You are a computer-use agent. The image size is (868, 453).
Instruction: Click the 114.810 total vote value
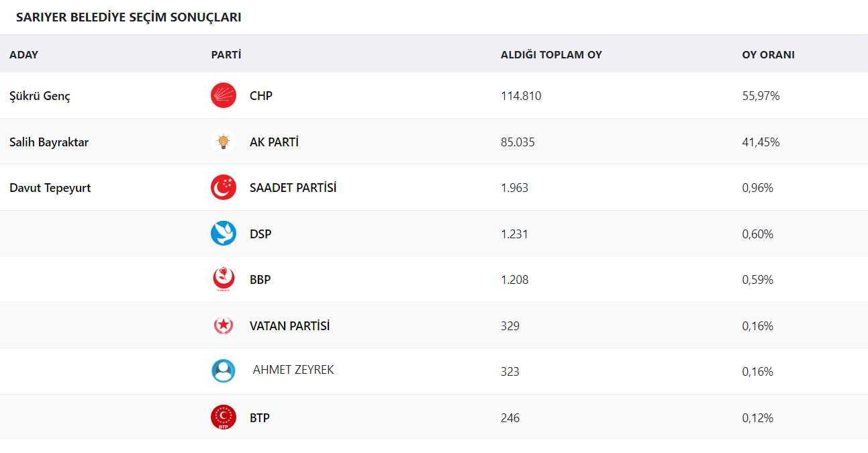tap(521, 96)
